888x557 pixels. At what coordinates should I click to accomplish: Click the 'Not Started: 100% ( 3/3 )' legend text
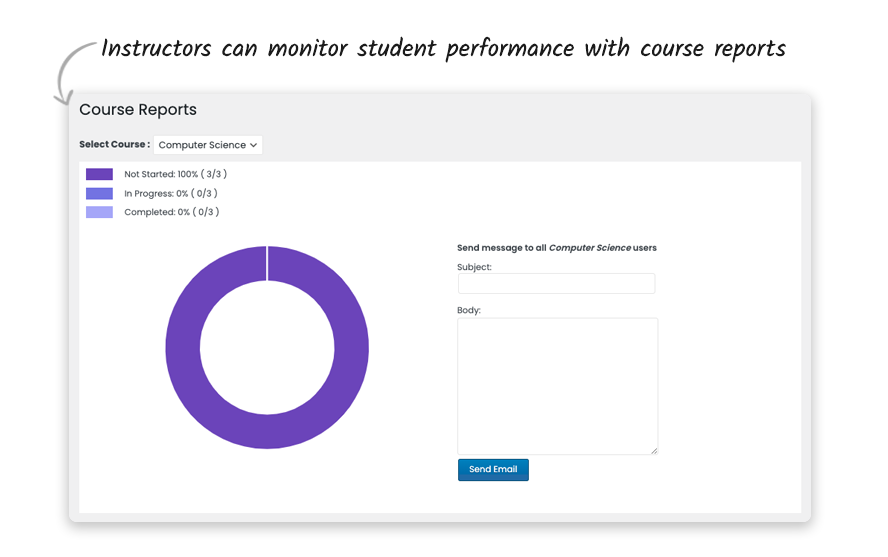tap(176, 174)
